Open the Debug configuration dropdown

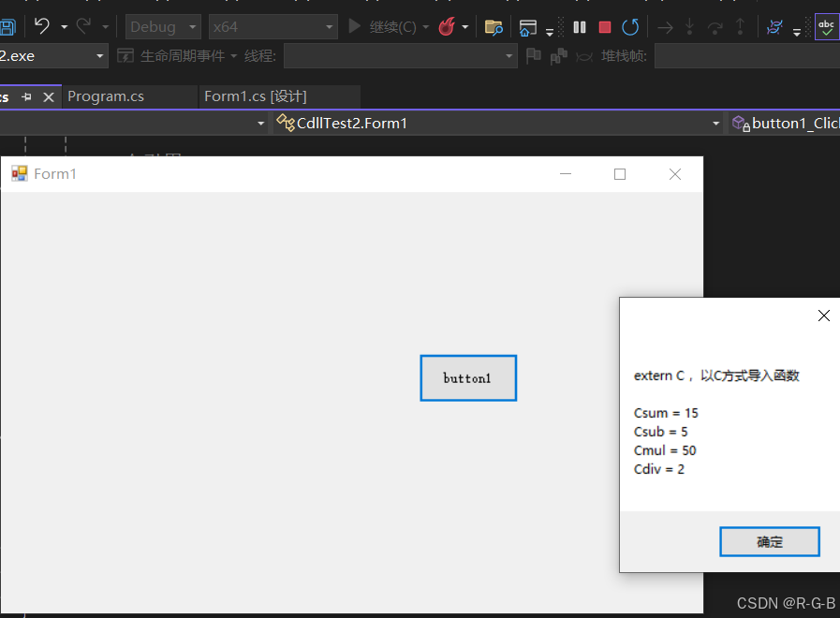point(161,26)
